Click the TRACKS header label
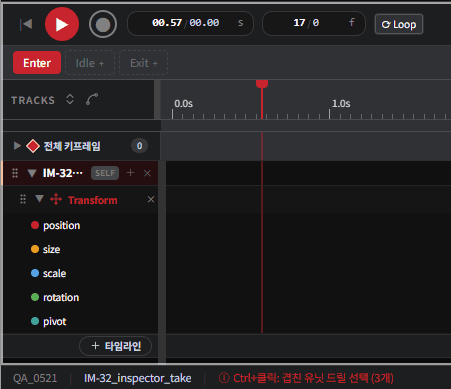Image resolution: width=451 pixels, height=389 pixels. click(33, 100)
